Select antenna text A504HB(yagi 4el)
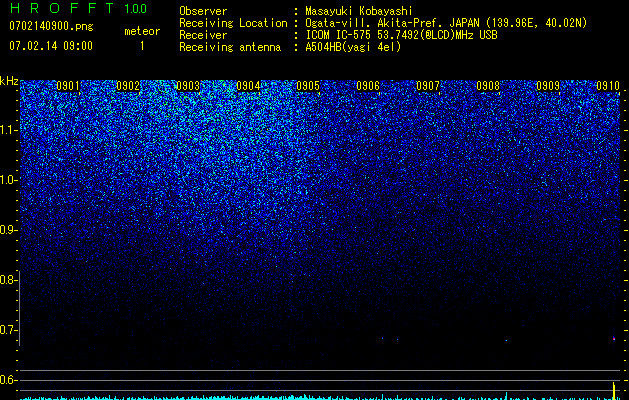The image size is (629, 400). point(353,47)
